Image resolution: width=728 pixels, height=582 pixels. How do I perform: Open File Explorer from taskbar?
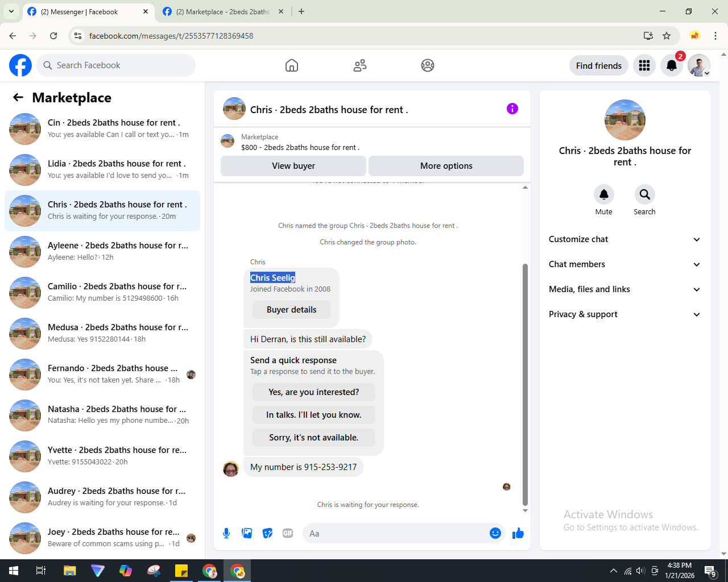point(69,571)
